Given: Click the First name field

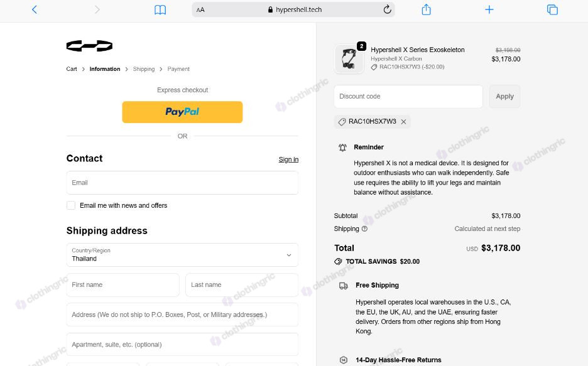Looking at the screenshot, I should click(x=123, y=285).
